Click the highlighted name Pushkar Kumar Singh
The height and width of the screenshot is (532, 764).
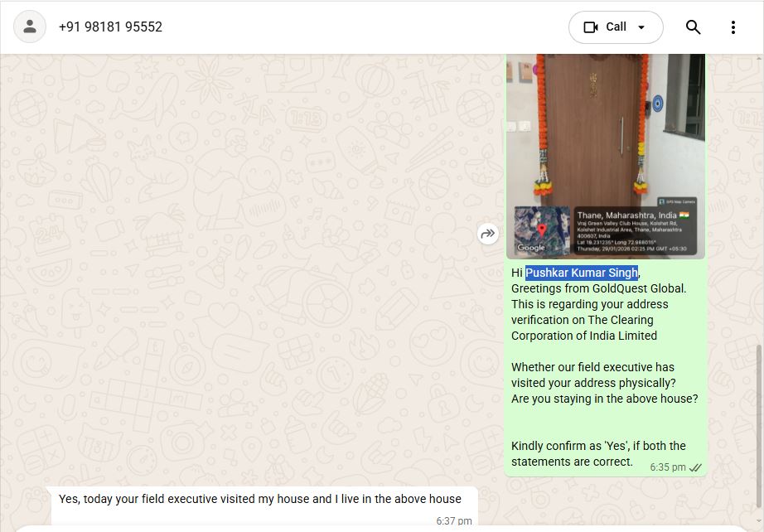(582, 273)
